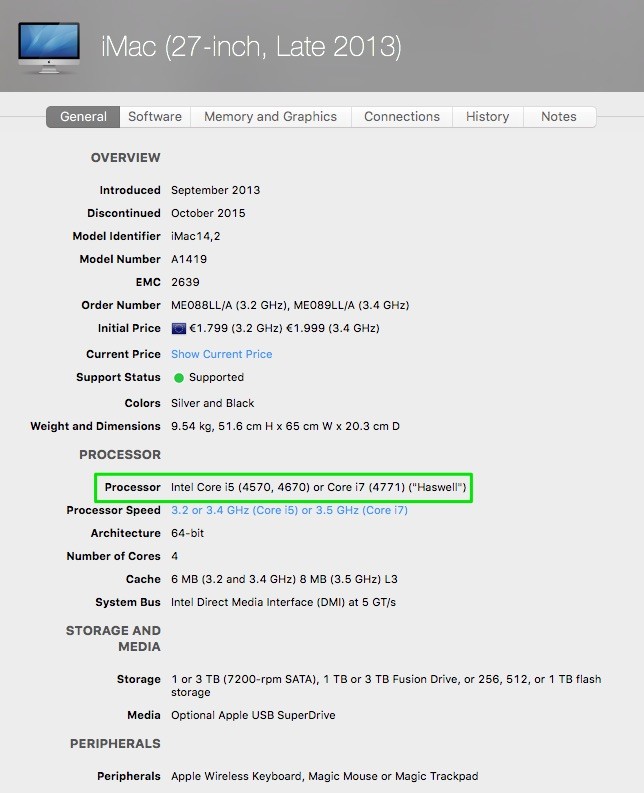644x793 pixels.
Task: Switch to the Notes tab
Action: click(x=559, y=117)
